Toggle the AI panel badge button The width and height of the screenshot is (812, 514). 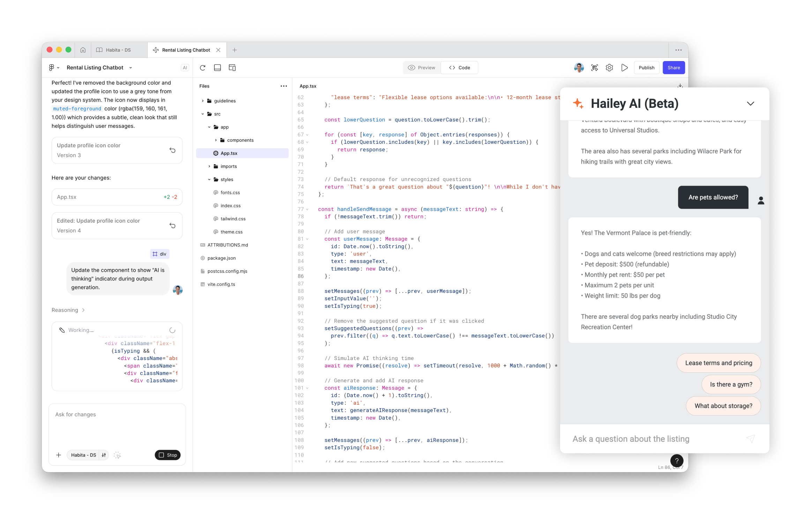pos(185,68)
